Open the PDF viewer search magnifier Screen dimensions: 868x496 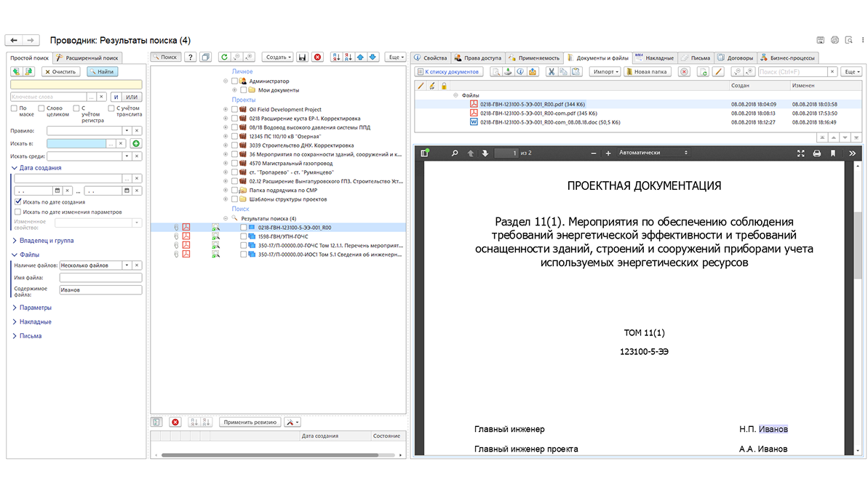[x=455, y=153]
